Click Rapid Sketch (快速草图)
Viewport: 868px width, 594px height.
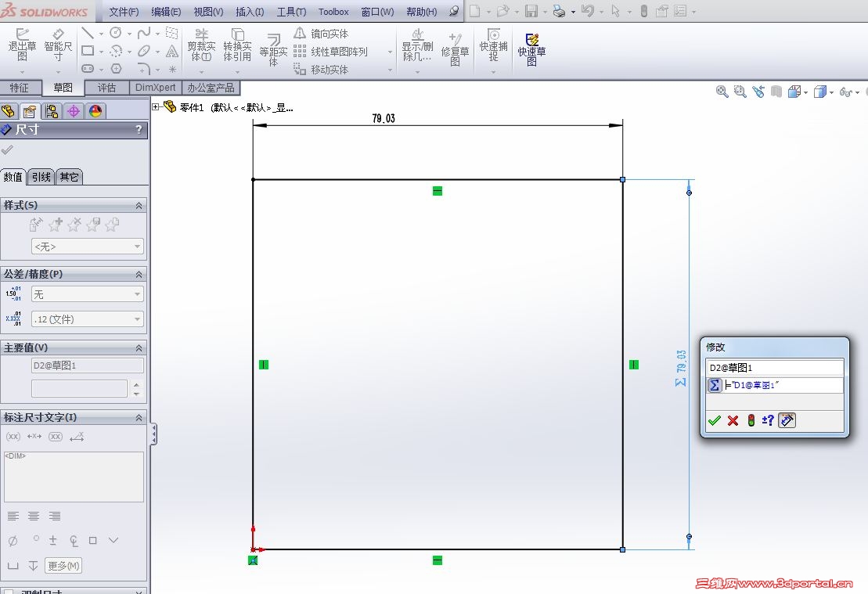click(x=531, y=49)
